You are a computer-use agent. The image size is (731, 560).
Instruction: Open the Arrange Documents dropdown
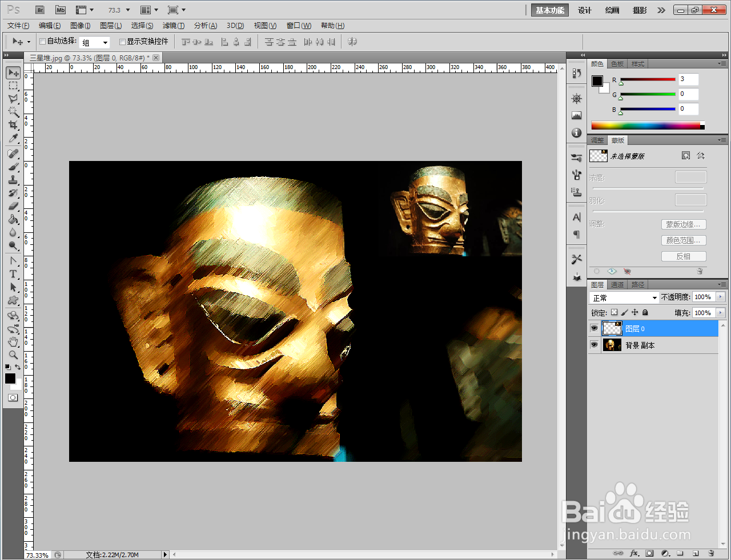tap(149, 10)
